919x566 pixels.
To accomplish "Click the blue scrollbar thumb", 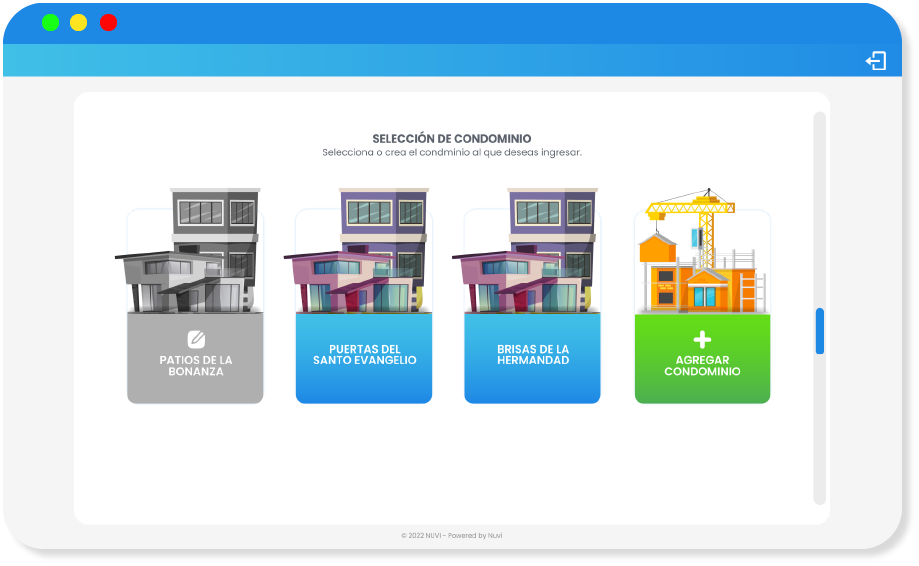I will click(x=820, y=331).
